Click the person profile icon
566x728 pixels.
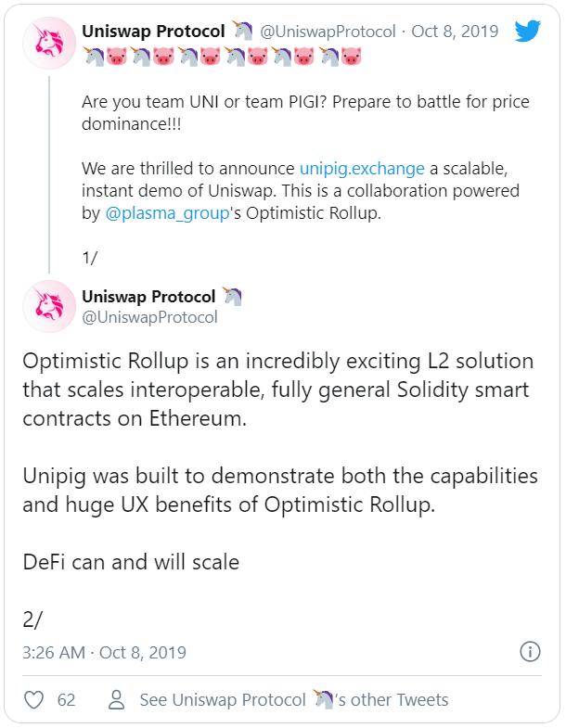tap(117, 699)
